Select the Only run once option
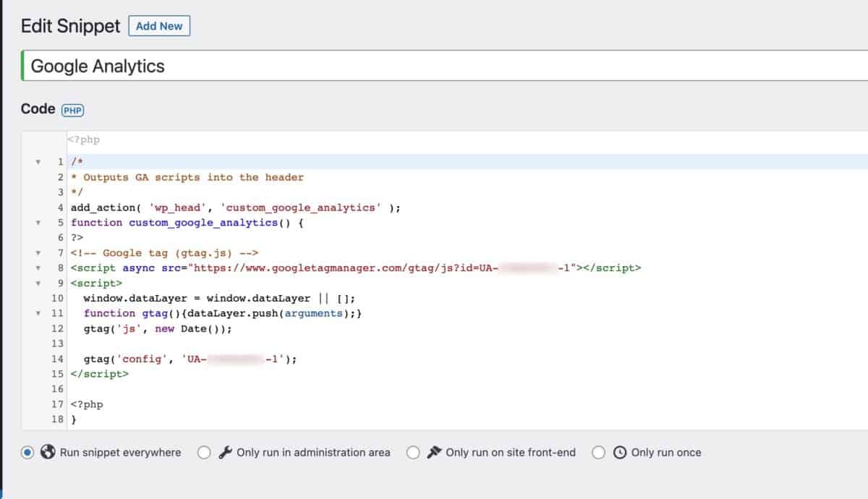This screenshot has width=868, height=499. 599,453
